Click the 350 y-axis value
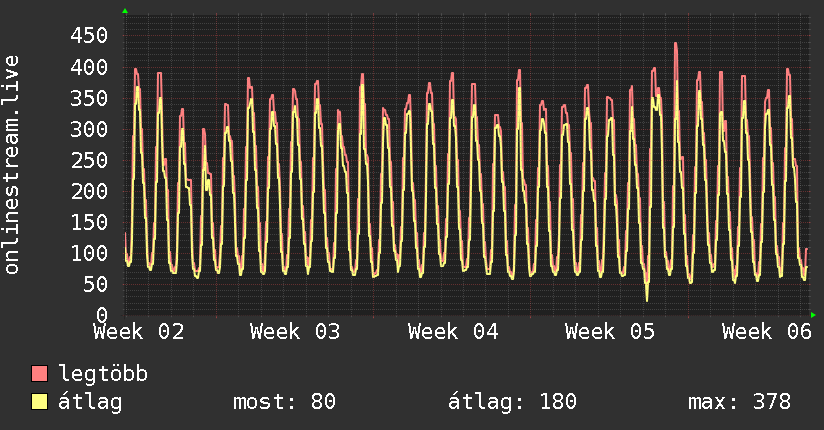The image size is (824, 430). 89,98
